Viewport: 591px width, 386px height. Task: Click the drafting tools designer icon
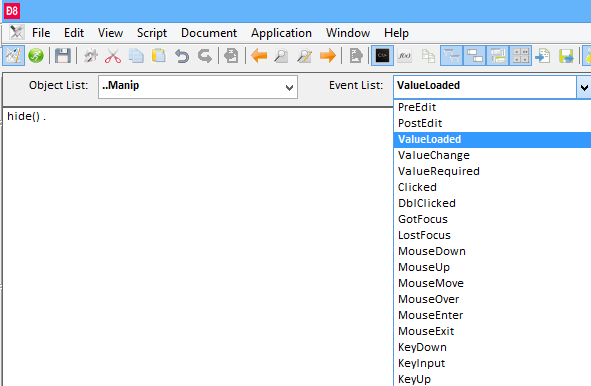13,56
